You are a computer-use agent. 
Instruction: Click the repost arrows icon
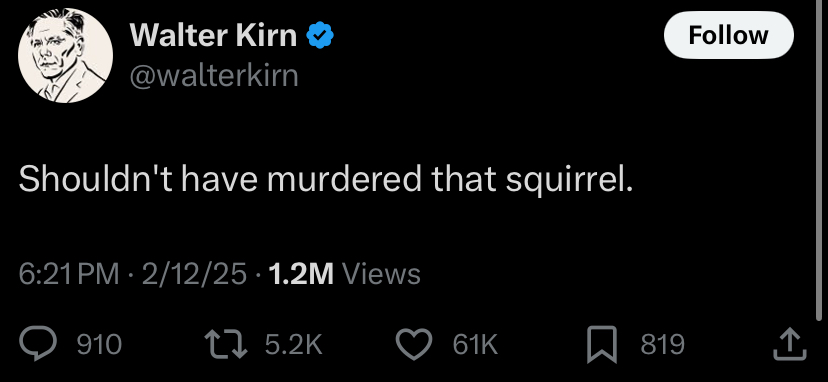[x=226, y=344]
